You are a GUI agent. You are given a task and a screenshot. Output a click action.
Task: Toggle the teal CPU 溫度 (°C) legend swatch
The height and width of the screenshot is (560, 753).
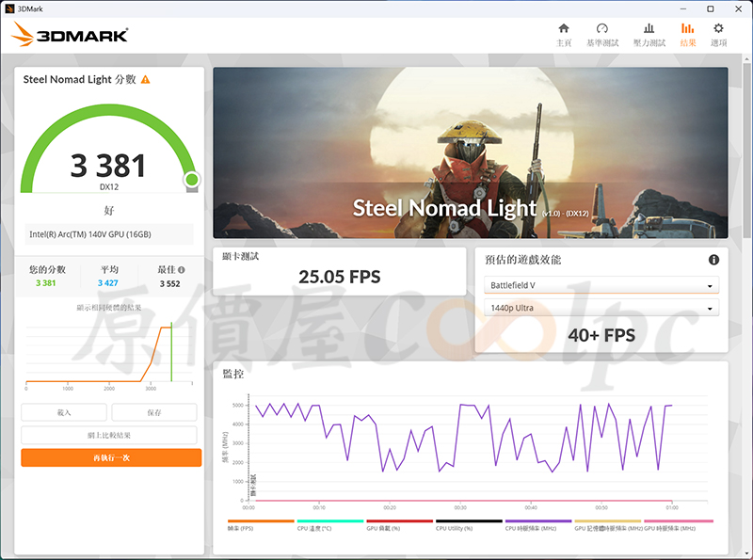pos(330,521)
